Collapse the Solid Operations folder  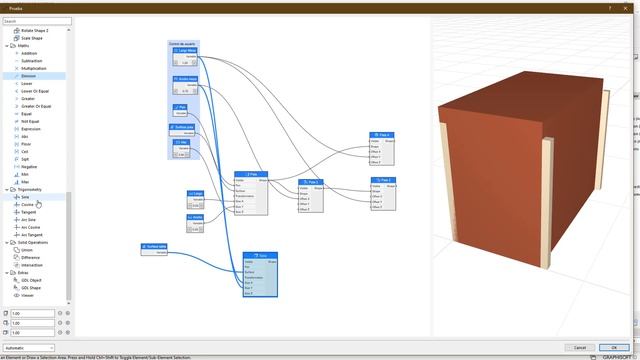tap(7, 242)
